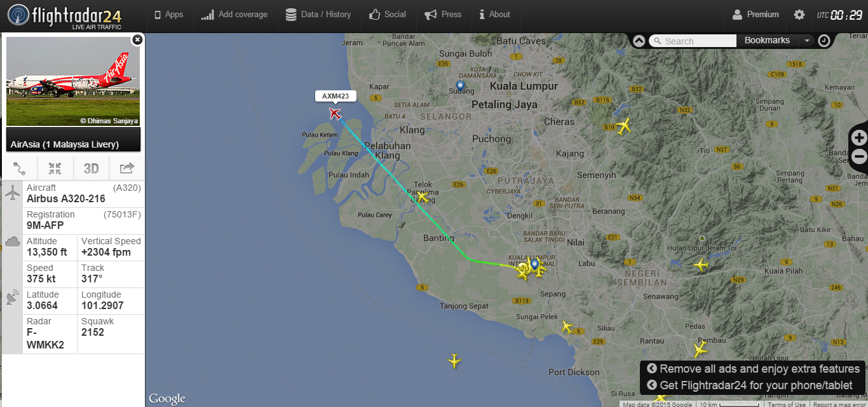Screen dimensions: 868x407
Task: Collapse the search bar with up chevron
Action: point(639,41)
